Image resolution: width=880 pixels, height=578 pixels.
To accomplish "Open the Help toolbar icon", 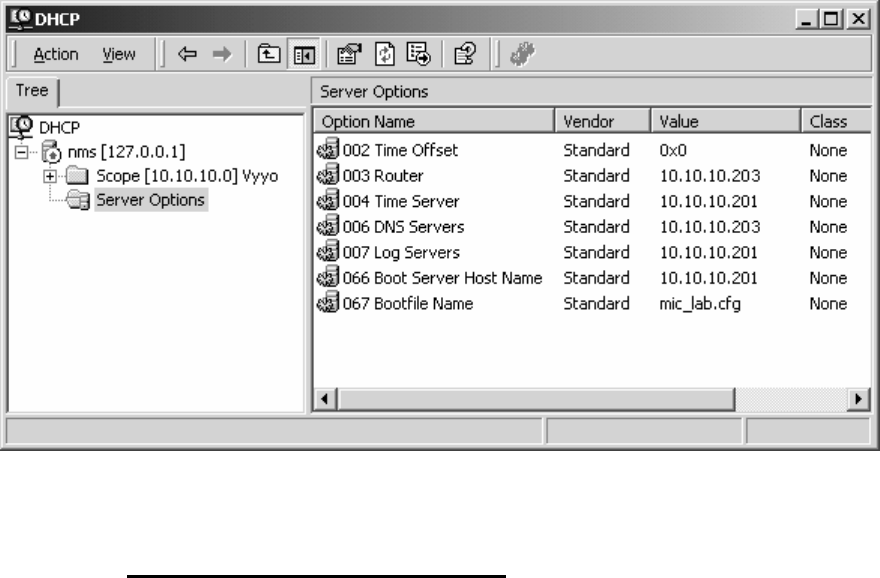I will point(465,54).
